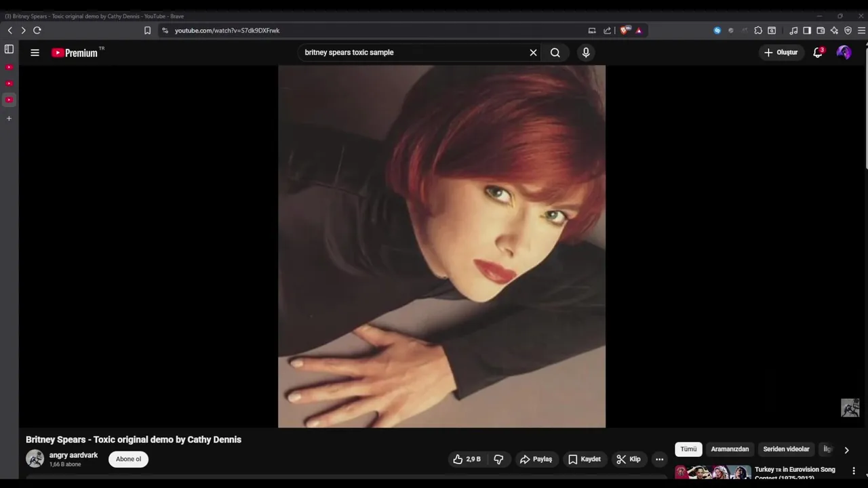Image resolution: width=868 pixels, height=488 pixels.
Task: Go forward with the browser forward arrow
Action: point(23,30)
